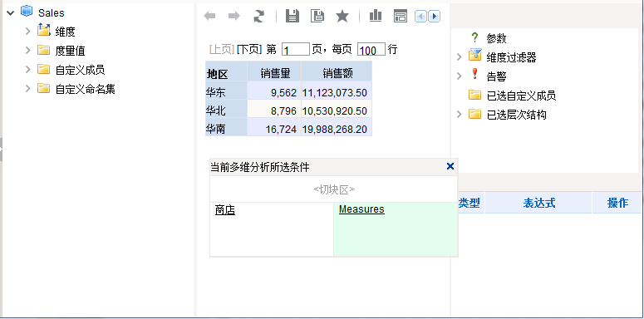Open chart view with bar chart icon
Image resolution: width=644 pixels, height=319 pixels.
click(376, 17)
